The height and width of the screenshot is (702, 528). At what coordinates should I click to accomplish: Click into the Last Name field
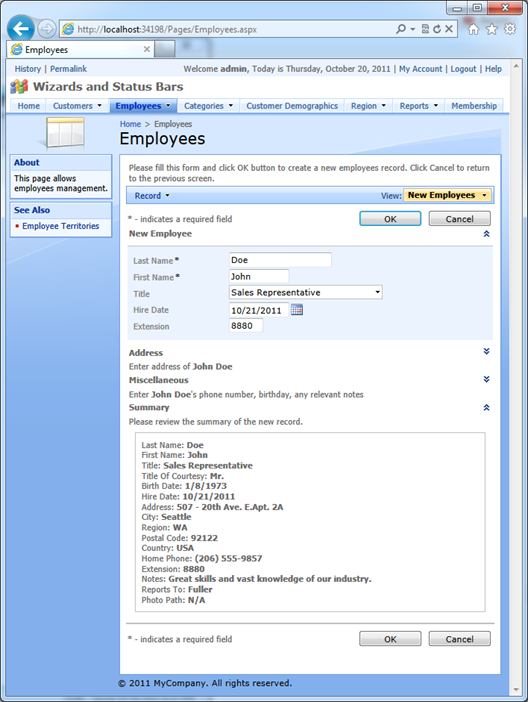pyautogui.click(x=280, y=260)
